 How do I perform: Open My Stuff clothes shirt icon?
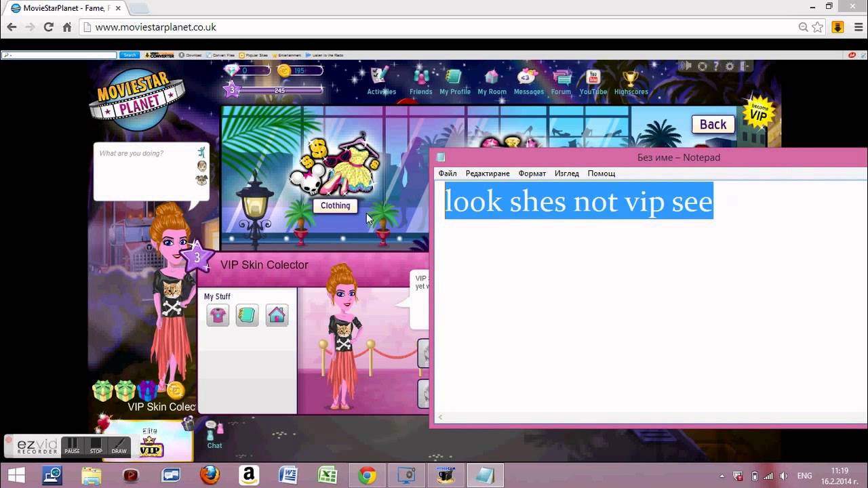[218, 315]
